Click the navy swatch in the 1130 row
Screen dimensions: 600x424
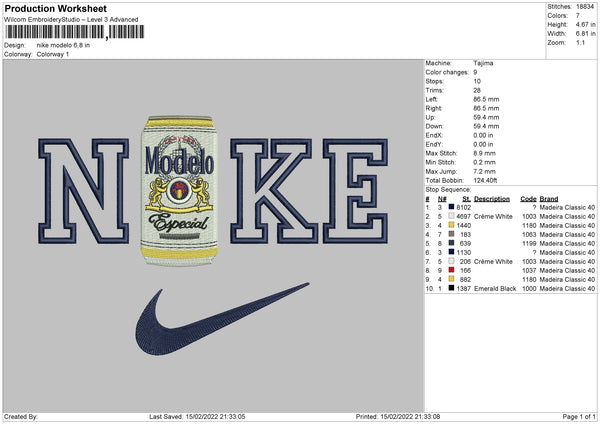(451, 252)
